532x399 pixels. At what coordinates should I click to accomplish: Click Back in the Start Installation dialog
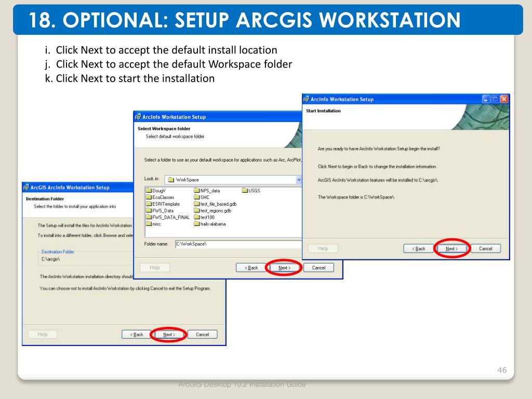(419, 249)
